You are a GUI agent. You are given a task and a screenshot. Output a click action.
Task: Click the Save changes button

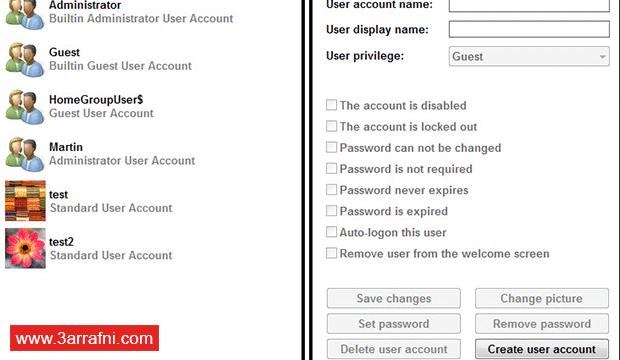[393, 298]
